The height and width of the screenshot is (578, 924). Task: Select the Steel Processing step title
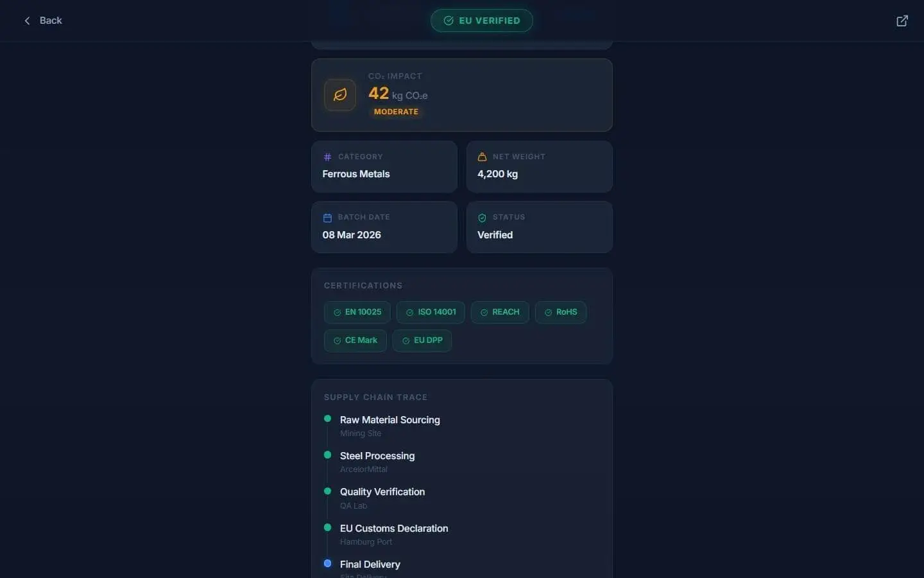pyautogui.click(x=377, y=456)
